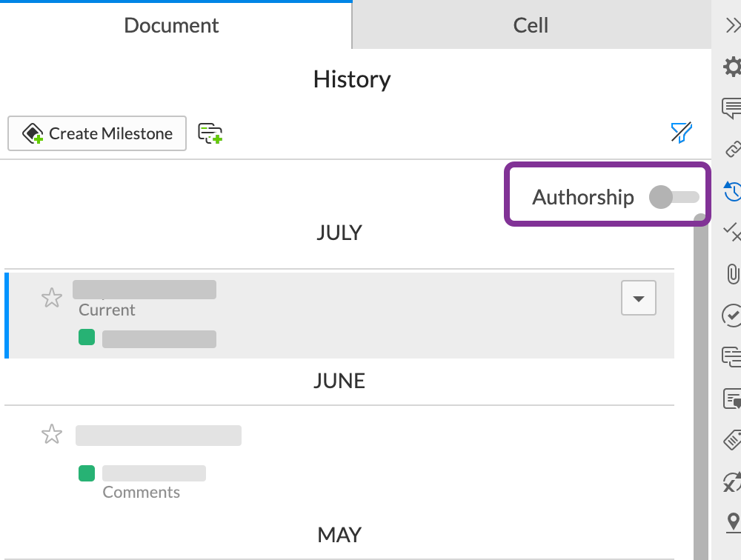Open the comments panel icon
This screenshot has width=741, height=560.
pos(732,108)
